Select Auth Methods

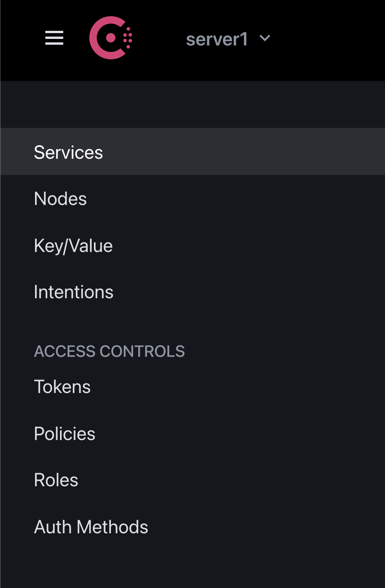(x=91, y=527)
